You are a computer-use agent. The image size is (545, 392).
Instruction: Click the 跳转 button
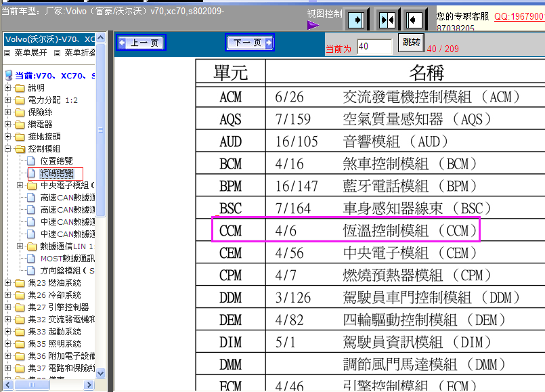click(x=410, y=42)
